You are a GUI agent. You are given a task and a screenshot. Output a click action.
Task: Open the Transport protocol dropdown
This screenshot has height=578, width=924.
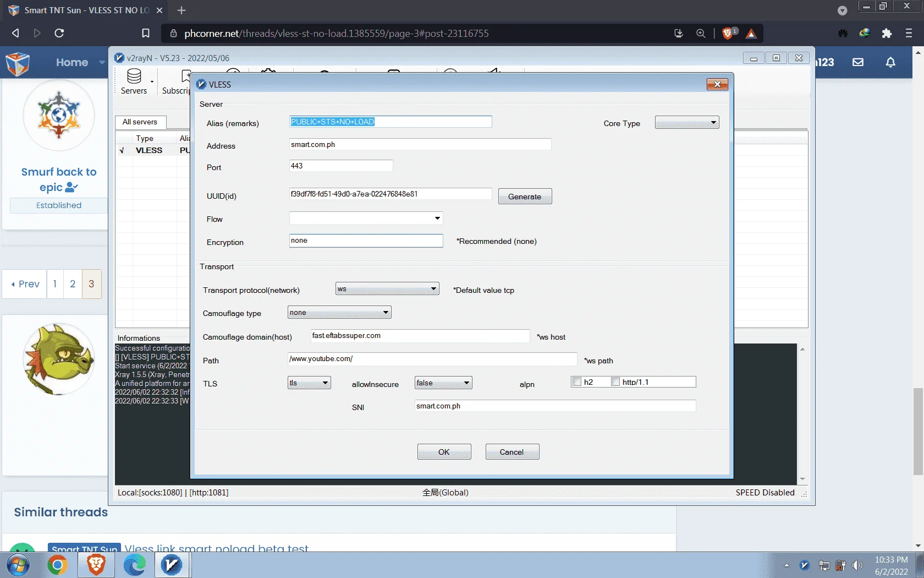click(x=387, y=288)
